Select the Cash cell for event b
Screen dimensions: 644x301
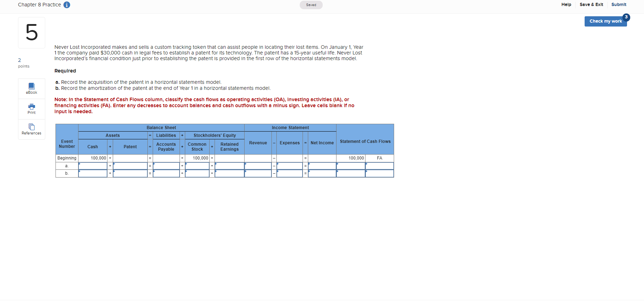click(93, 173)
